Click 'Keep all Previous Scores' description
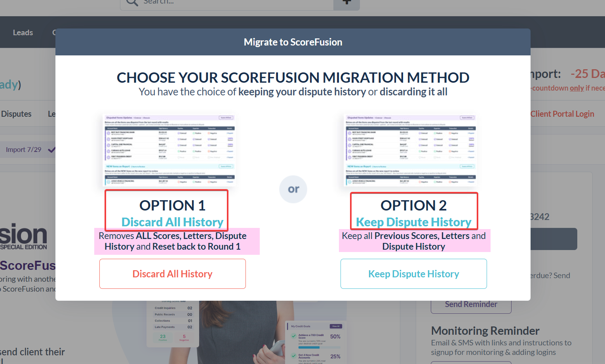 [x=414, y=241]
